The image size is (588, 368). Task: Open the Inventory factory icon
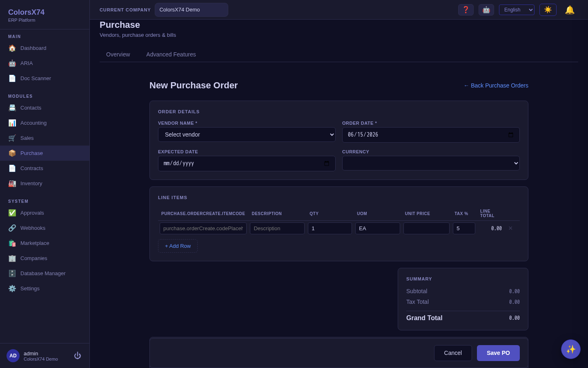(12, 184)
